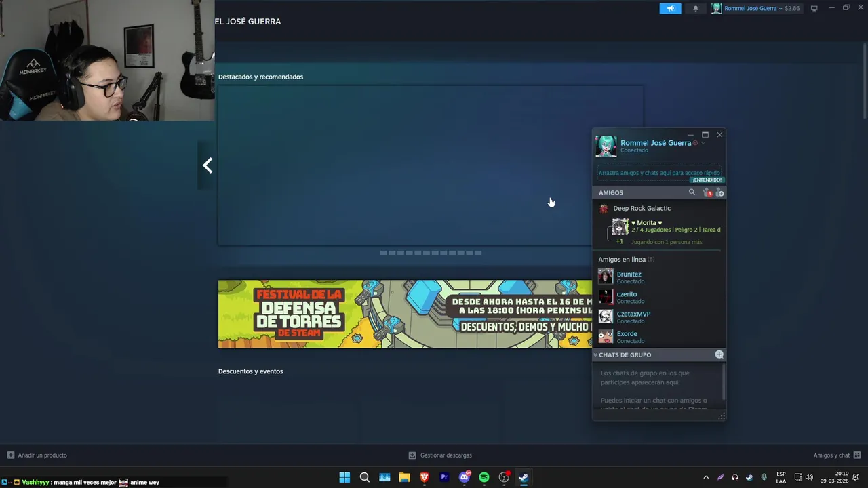Click the headphones tray icon
Image resolution: width=868 pixels, height=488 pixels.
click(735, 477)
